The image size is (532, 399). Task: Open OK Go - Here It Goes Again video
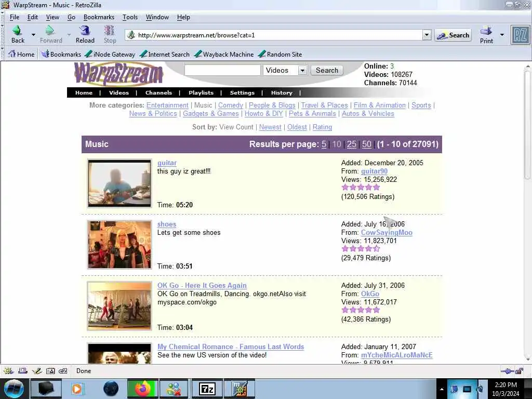pos(202,286)
